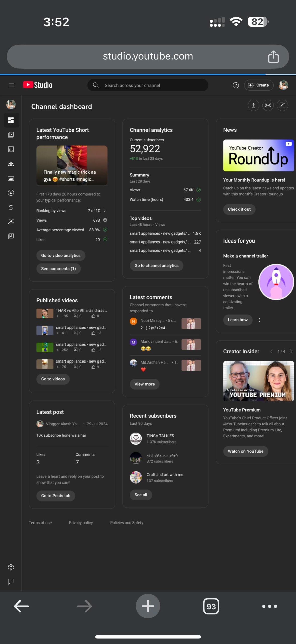Open Community icon in sidebar
This screenshot has height=644, width=296.
[x=11, y=164]
